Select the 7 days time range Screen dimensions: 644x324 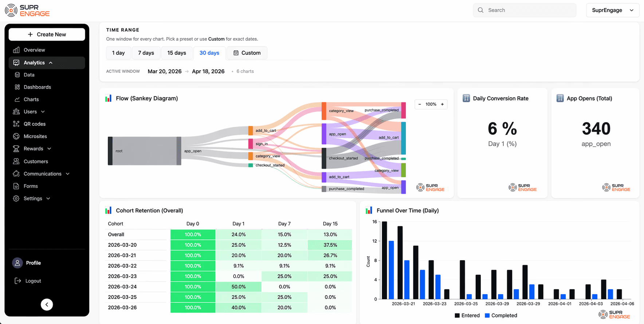point(146,53)
